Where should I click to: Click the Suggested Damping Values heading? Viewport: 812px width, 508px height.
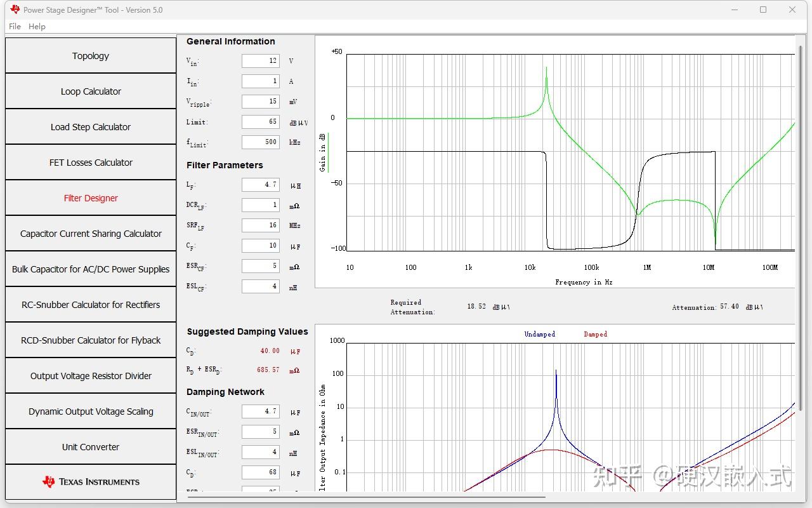coord(247,331)
